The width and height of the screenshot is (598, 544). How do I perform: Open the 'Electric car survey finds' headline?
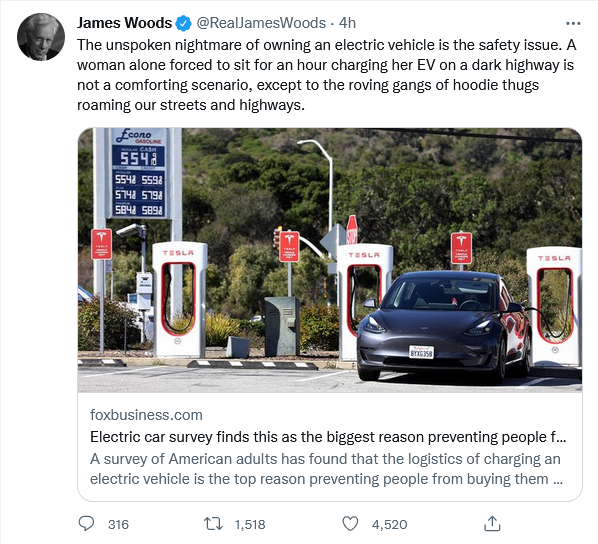[x=328, y=436]
